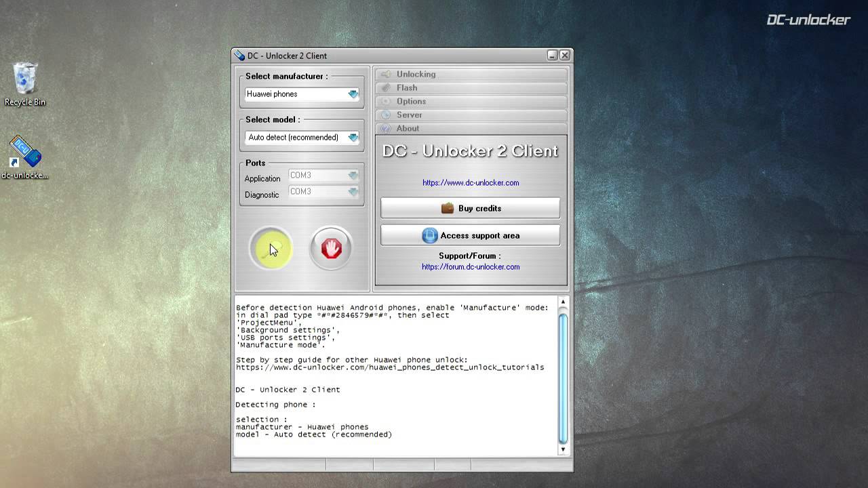Click the Buy credits button
The height and width of the screenshot is (488, 868).
[471, 208]
